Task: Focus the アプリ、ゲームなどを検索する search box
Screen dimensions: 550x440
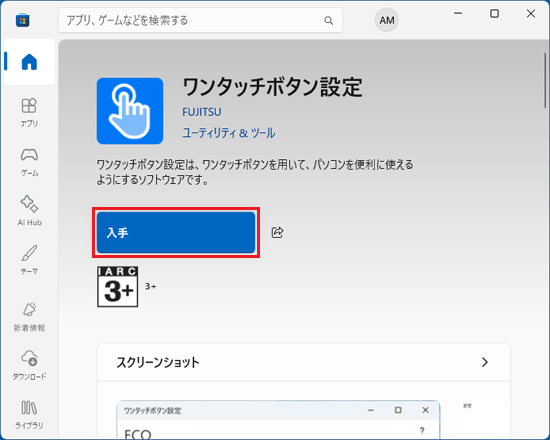Action: click(200, 20)
